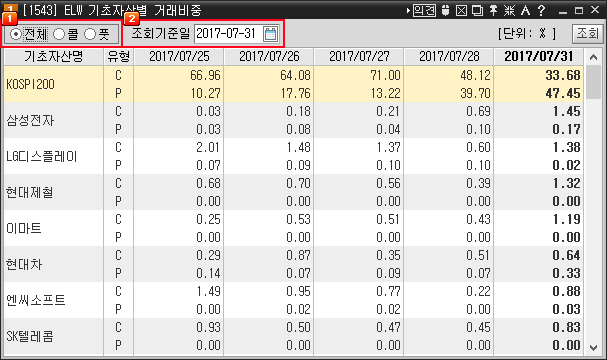Image resolution: width=607 pixels, height=360 pixels.
Task: Click the shrink arrows icon in title bar
Action: 509,10
